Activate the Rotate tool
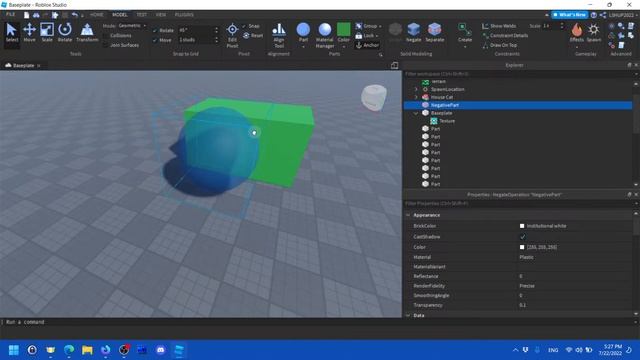Screen dimensions: 640x360 [x=64, y=33]
